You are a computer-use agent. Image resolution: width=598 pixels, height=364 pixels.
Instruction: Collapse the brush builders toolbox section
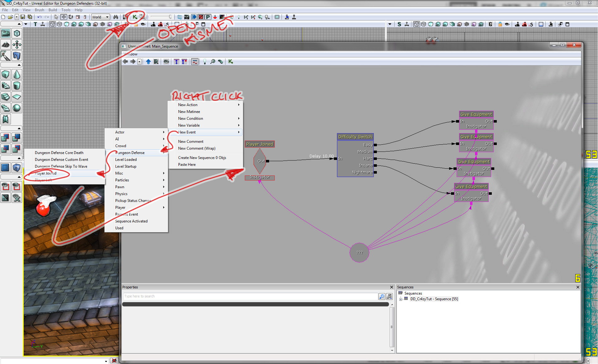point(11,65)
